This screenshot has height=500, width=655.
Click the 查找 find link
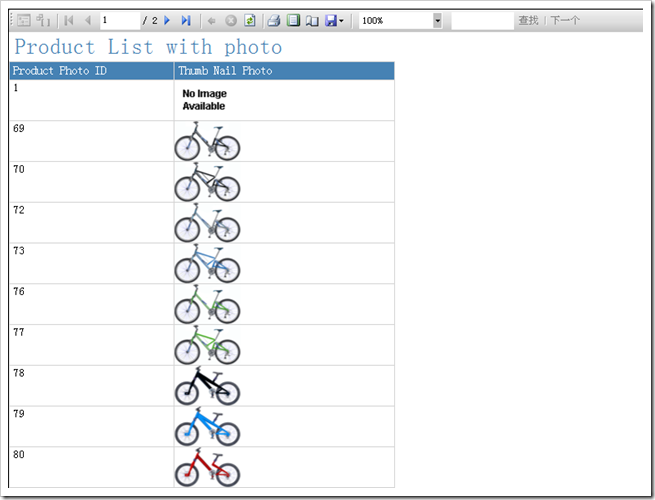coord(528,20)
